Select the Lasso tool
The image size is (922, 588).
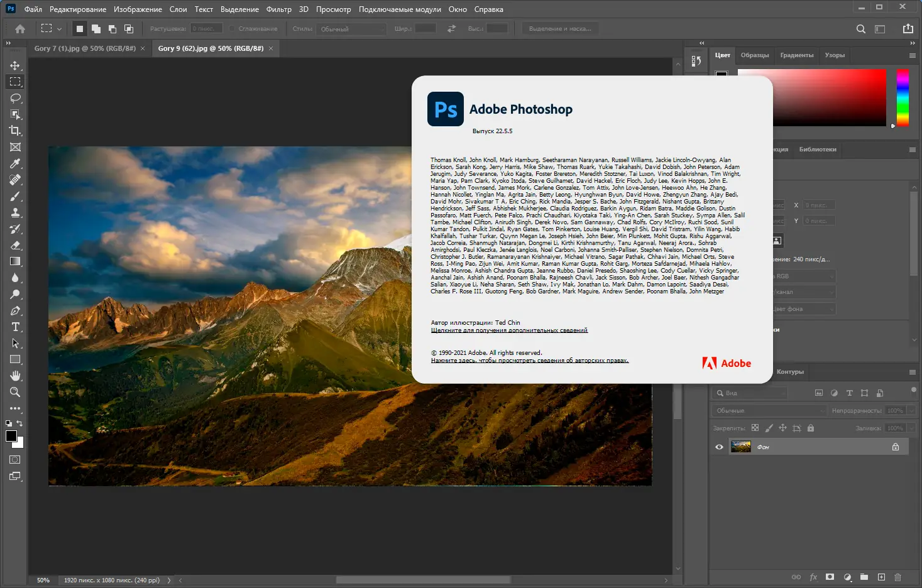tap(15, 98)
